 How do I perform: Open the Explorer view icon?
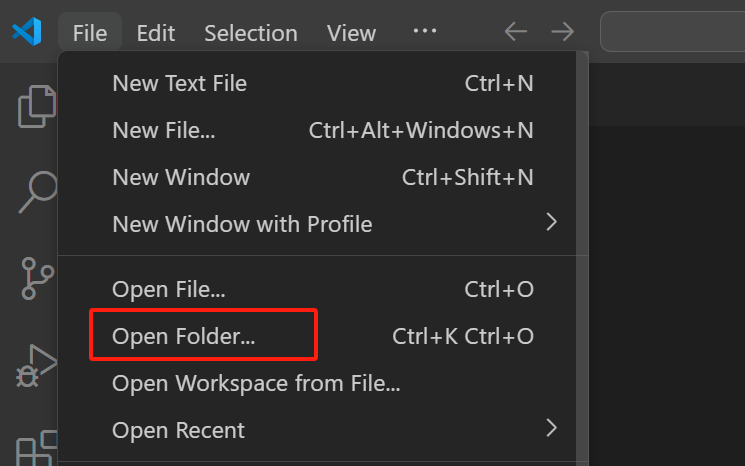[37, 107]
